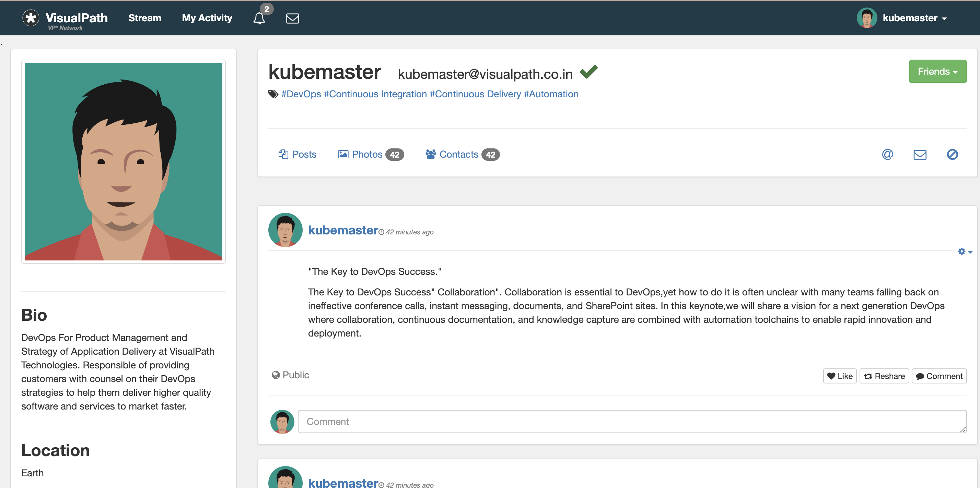The image size is (980, 488).
Task: Click the @ mention icon on profile
Action: 887,154
